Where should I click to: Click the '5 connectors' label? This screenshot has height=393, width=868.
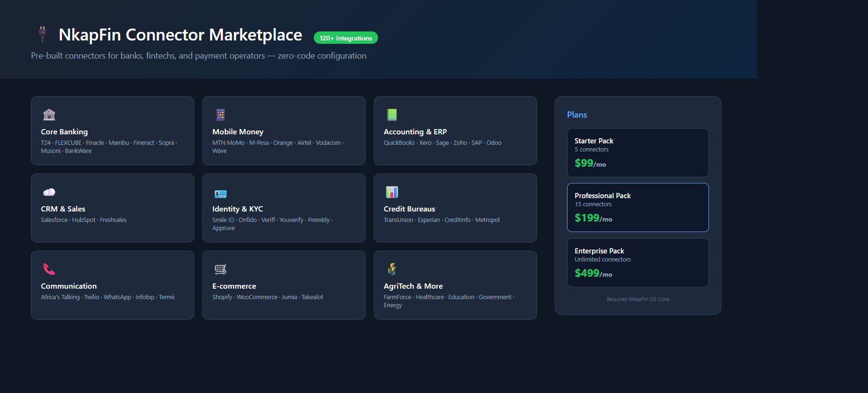tap(591, 150)
